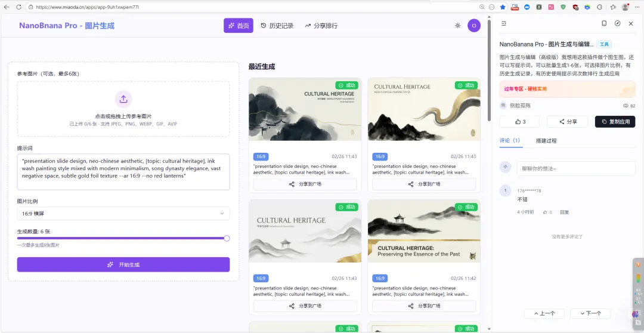The image size is (644, 333).
Task: Open 分享排行 ranking tab
Action: (x=321, y=26)
